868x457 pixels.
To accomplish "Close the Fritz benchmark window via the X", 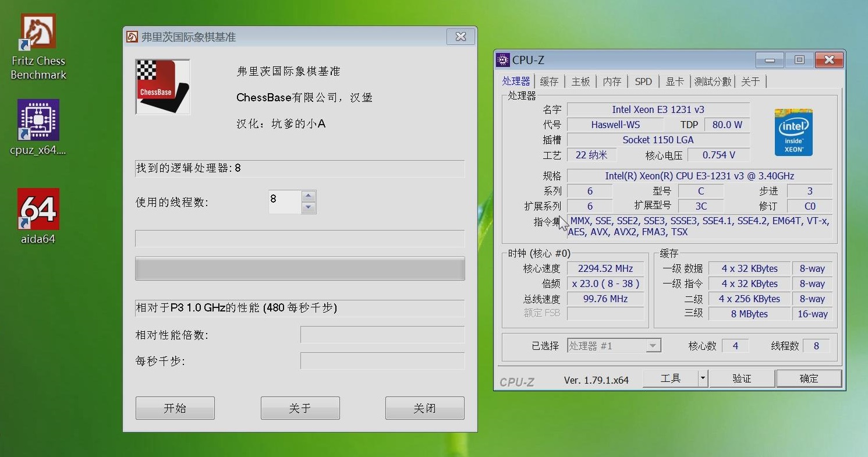I will 460,37.
